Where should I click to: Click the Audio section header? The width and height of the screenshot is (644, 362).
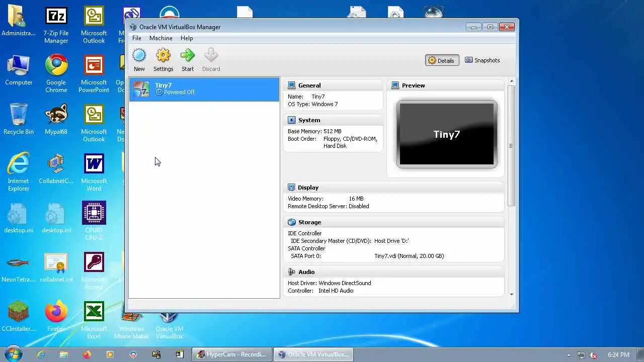tap(393, 272)
